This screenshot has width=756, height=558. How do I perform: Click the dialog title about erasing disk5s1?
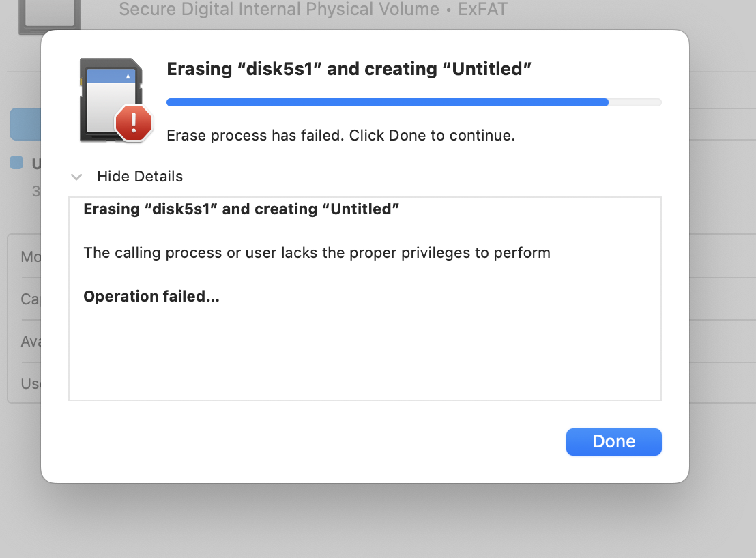click(x=349, y=69)
